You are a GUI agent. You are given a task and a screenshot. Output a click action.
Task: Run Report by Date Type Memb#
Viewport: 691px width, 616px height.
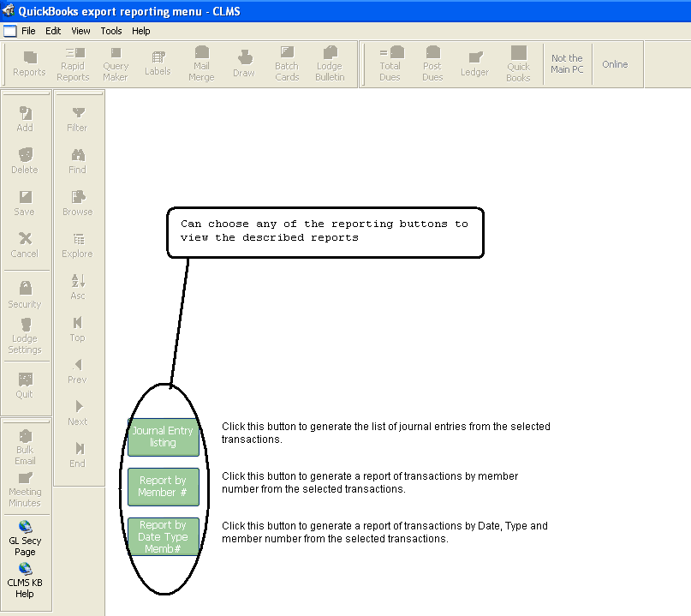(x=163, y=536)
